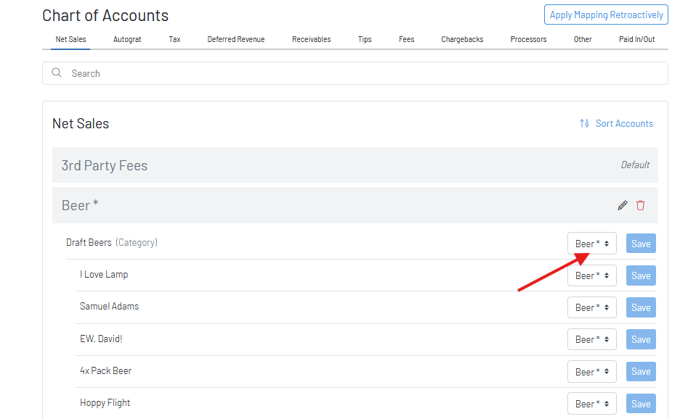Image resolution: width=688 pixels, height=419 pixels.
Task: Click into the Search input field
Action: [x=360, y=73]
